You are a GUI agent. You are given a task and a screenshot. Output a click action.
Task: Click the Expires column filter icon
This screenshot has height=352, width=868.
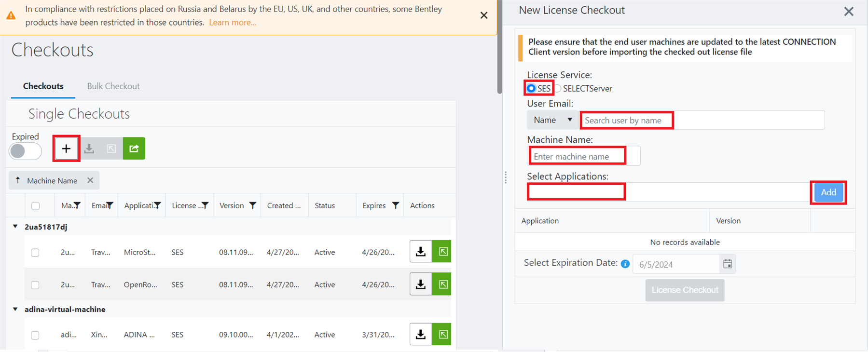[x=396, y=205]
